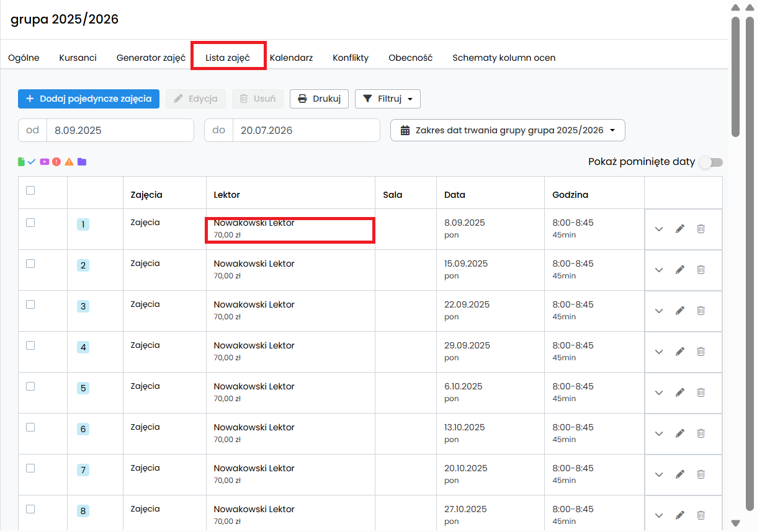Open 'Zakres dat trwania grupy' date range dropdown
This screenshot has height=532, width=757.
507,130
